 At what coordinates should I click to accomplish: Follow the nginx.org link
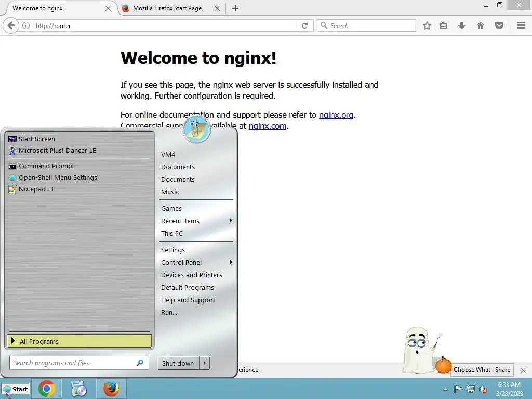coord(336,115)
